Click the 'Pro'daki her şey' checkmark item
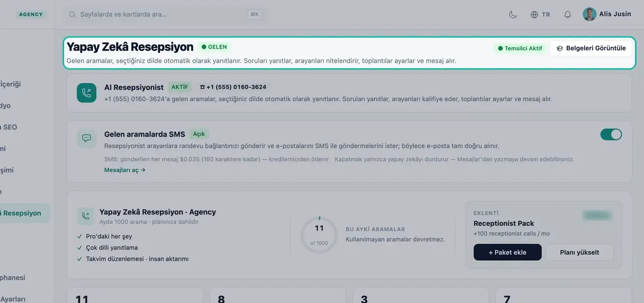 [x=105, y=236]
